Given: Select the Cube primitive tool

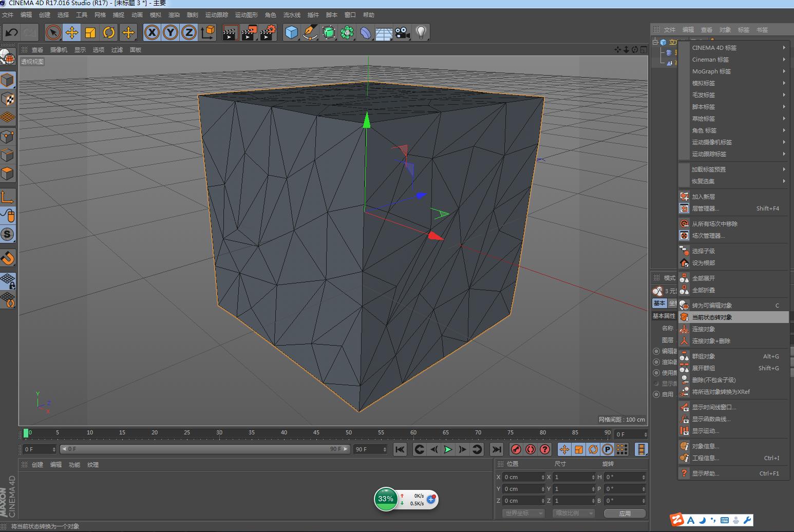Looking at the screenshot, I should [291, 32].
